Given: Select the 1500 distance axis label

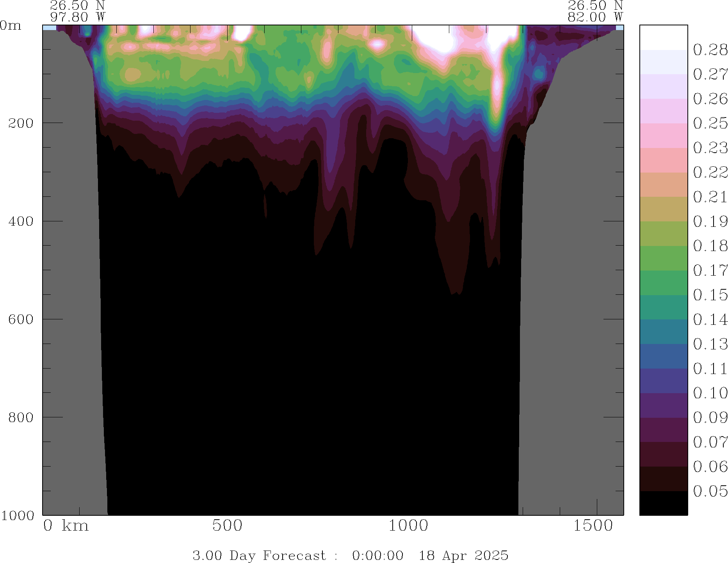Looking at the screenshot, I should [593, 526].
